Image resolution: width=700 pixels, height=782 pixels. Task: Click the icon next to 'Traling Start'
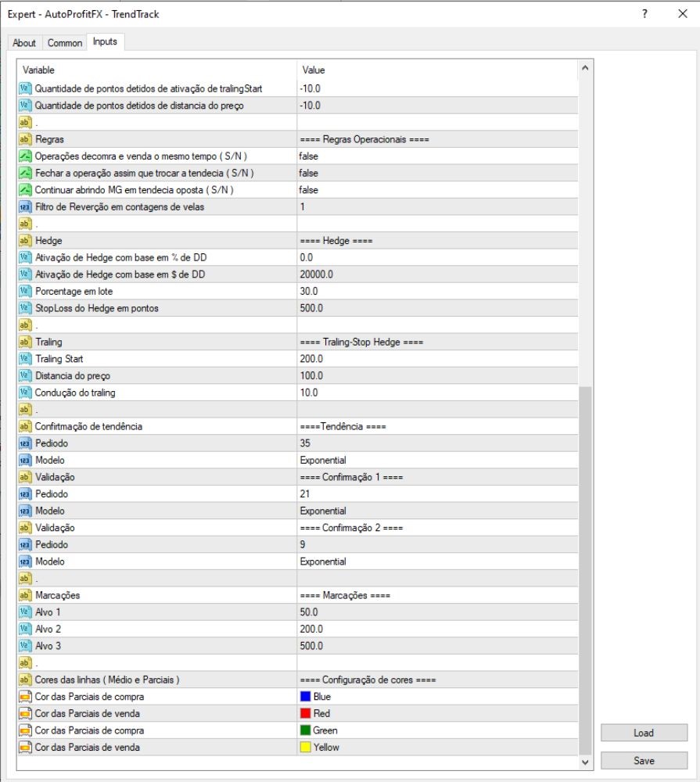(x=25, y=359)
